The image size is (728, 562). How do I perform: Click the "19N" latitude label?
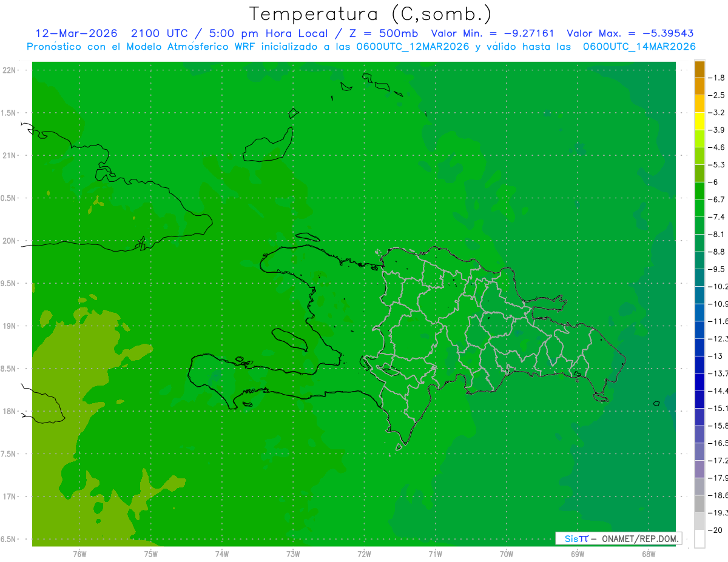[x=10, y=327]
